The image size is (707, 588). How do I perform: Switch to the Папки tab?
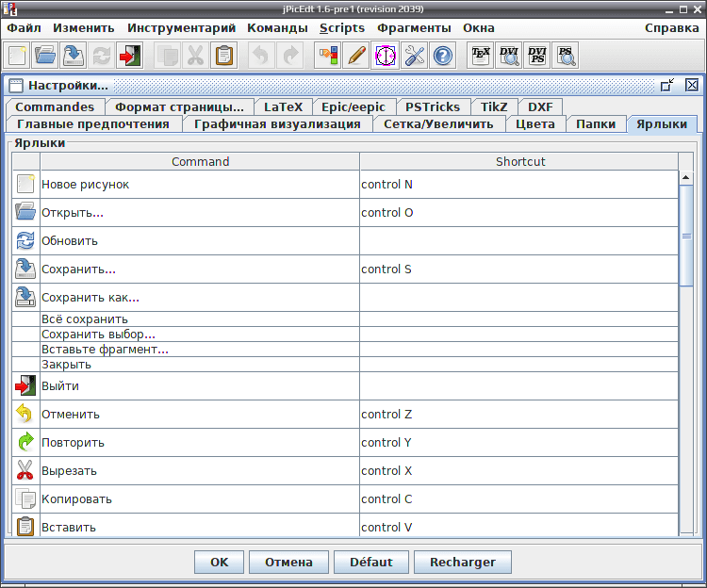click(x=596, y=123)
